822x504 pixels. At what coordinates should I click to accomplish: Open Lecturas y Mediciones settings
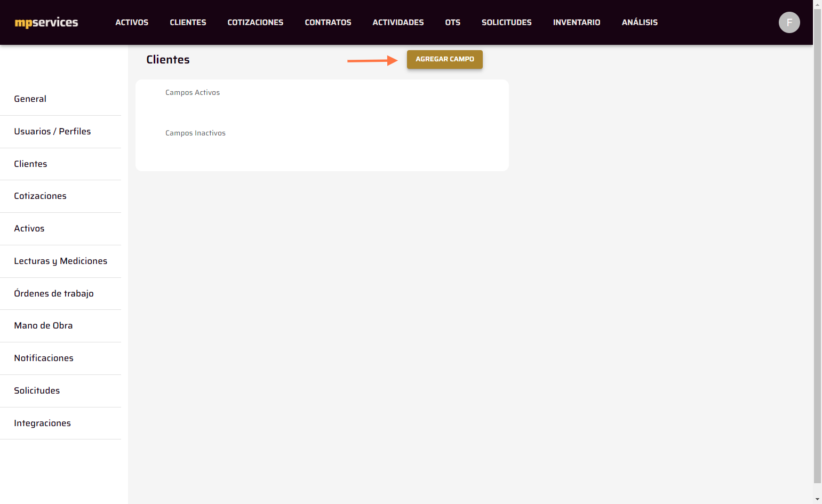[x=60, y=261]
